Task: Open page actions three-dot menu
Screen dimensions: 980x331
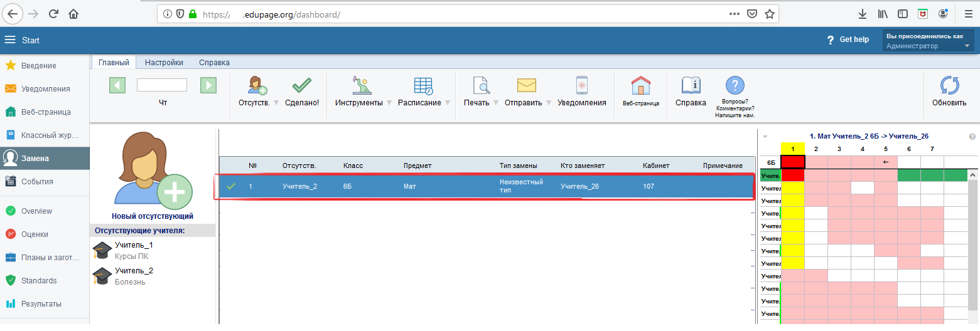Action: pyautogui.click(x=734, y=13)
